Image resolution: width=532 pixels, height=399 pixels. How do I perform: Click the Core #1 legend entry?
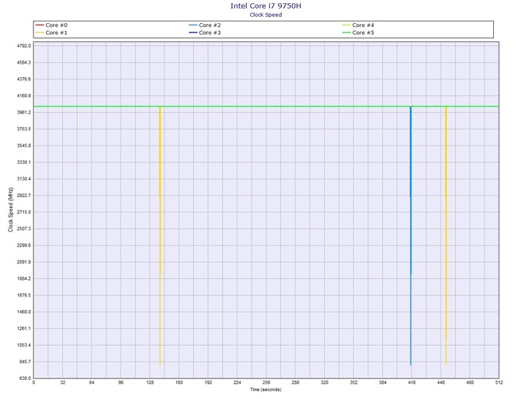[x=52, y=33]
